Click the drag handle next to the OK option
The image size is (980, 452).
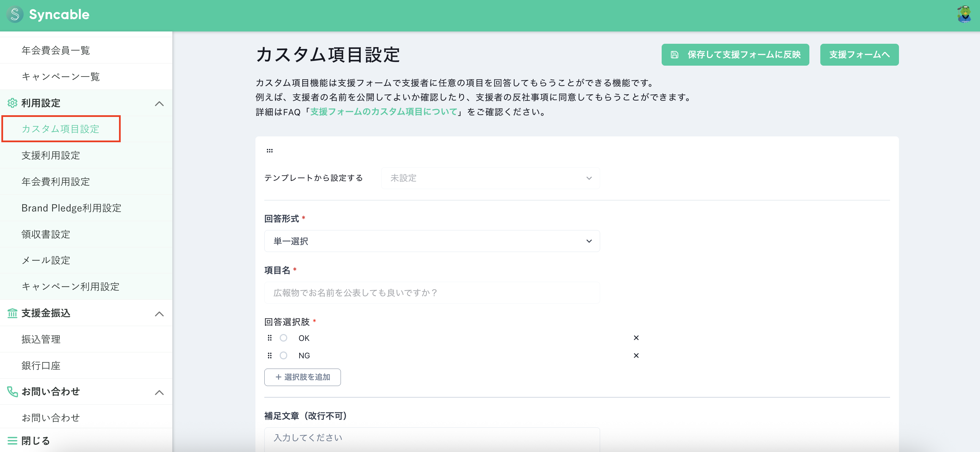pos(270,338)
